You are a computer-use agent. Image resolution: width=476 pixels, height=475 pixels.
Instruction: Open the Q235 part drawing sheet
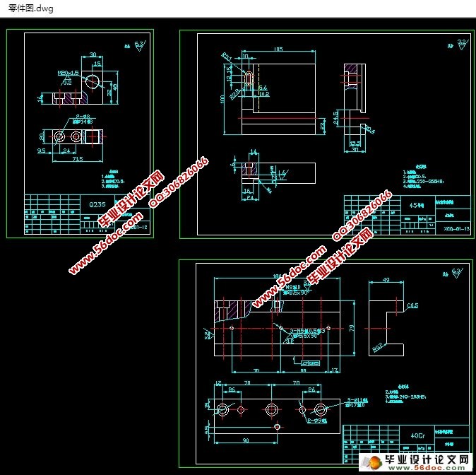80,134
